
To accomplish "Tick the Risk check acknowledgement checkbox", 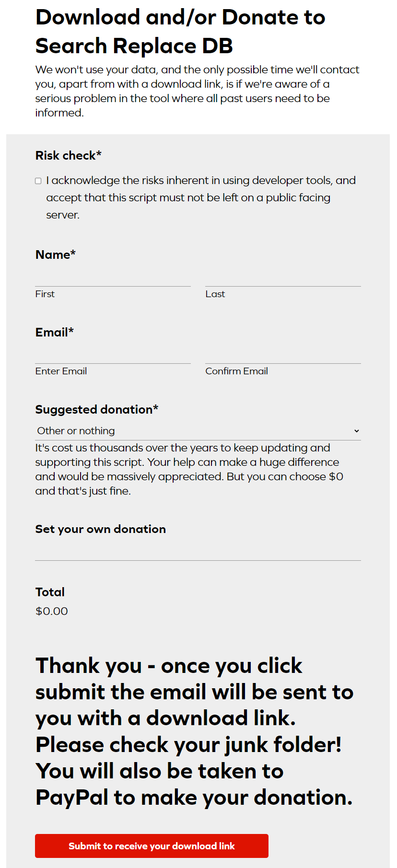I will pos(38,181).
